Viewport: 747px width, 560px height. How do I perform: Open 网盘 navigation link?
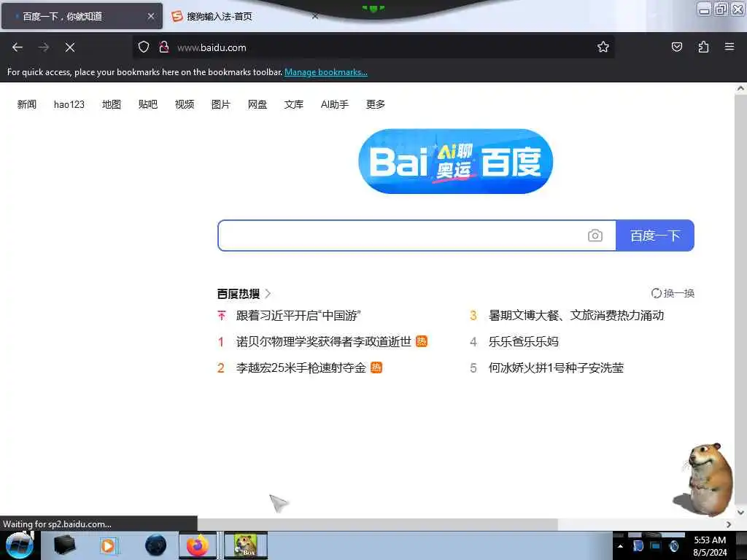pyautogui.click(x=258, y=104)
